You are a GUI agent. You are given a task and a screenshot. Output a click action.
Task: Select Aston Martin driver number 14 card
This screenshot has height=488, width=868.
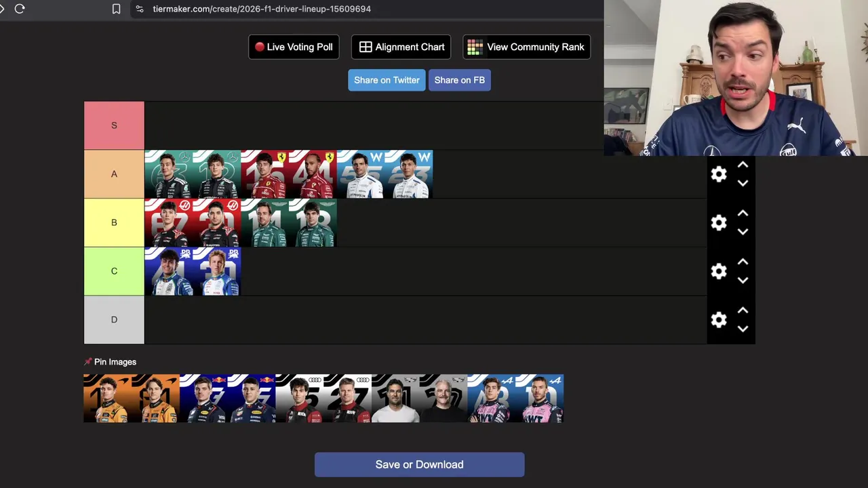[264, 223]
